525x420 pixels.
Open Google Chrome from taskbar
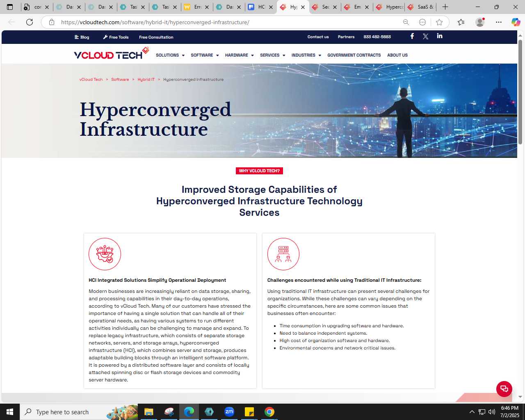(x=269, y=412)
